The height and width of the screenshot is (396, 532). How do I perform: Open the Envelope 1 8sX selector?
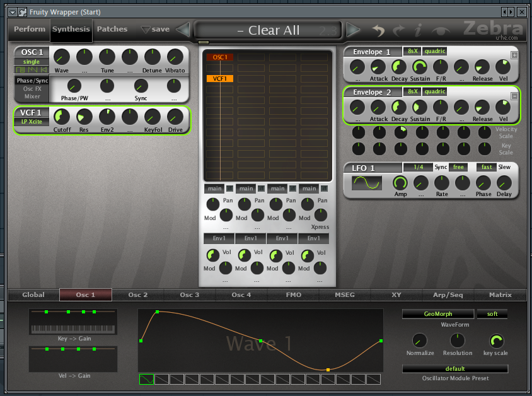pos(412,51)
